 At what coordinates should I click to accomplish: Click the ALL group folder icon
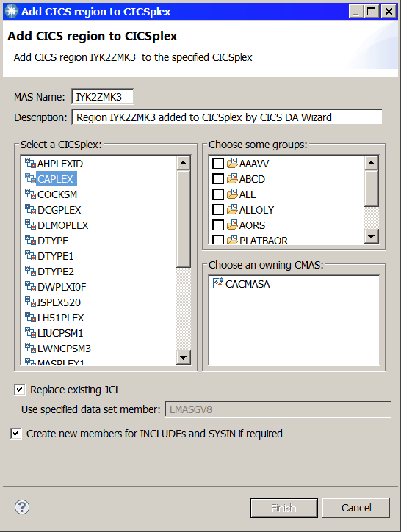click(232, 194)
